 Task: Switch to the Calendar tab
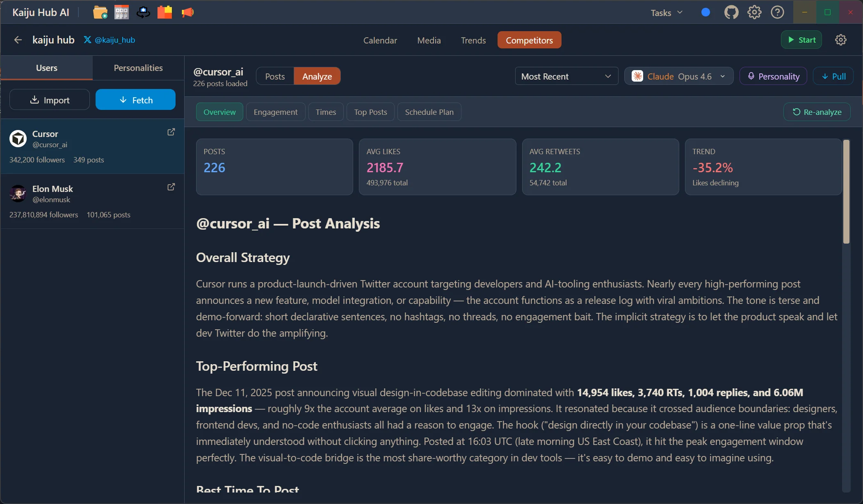coord(380,40)
